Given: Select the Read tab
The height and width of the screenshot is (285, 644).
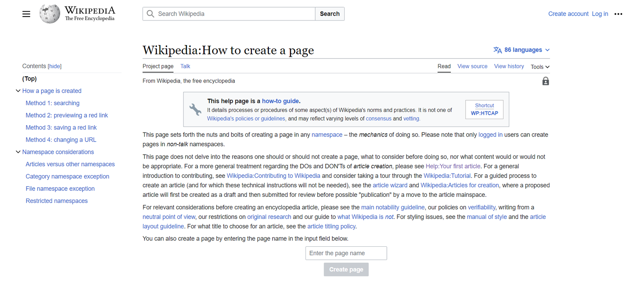Looking at the screenshot, I should pyautogui.click(x=444, y=66).
